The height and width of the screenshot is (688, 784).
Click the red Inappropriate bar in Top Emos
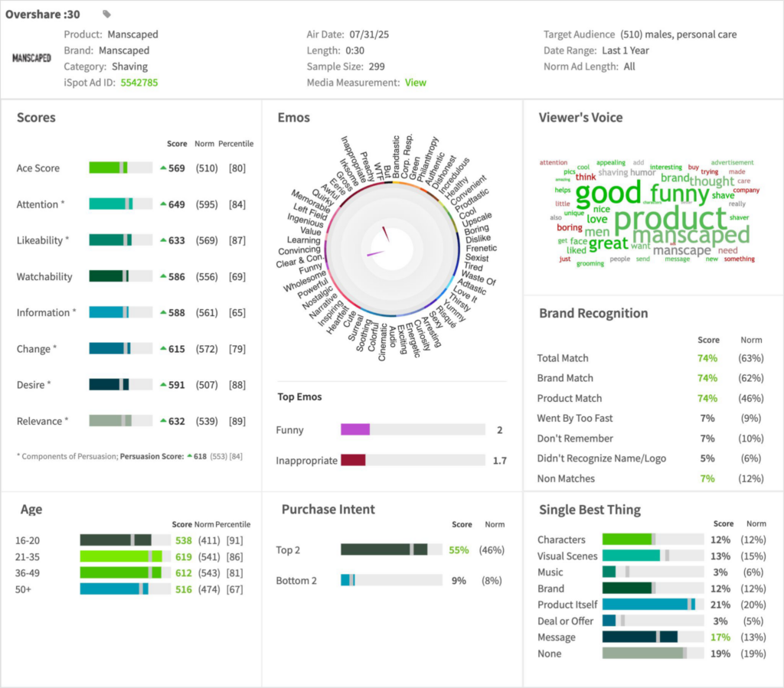pos(353,460)
